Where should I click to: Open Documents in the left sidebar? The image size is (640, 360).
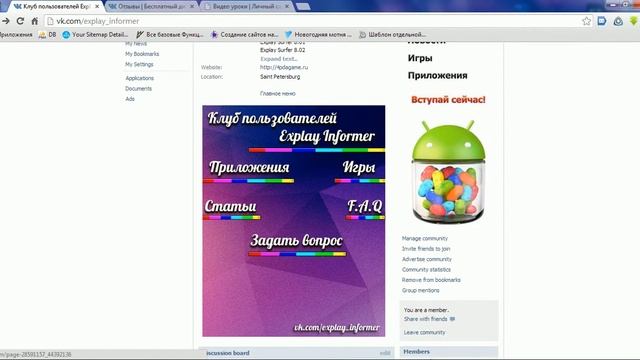pos(138,89)
